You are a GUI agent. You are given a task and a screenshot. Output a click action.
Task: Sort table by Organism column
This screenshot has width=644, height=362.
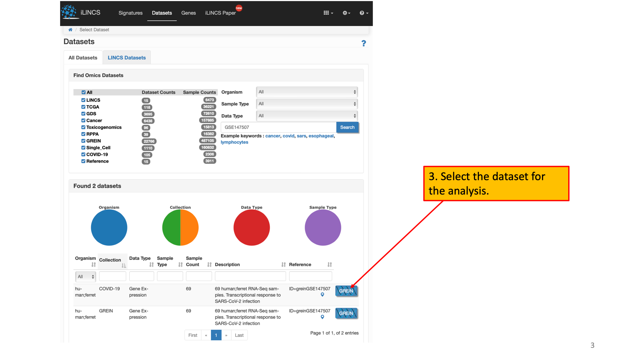pos(93,264)
